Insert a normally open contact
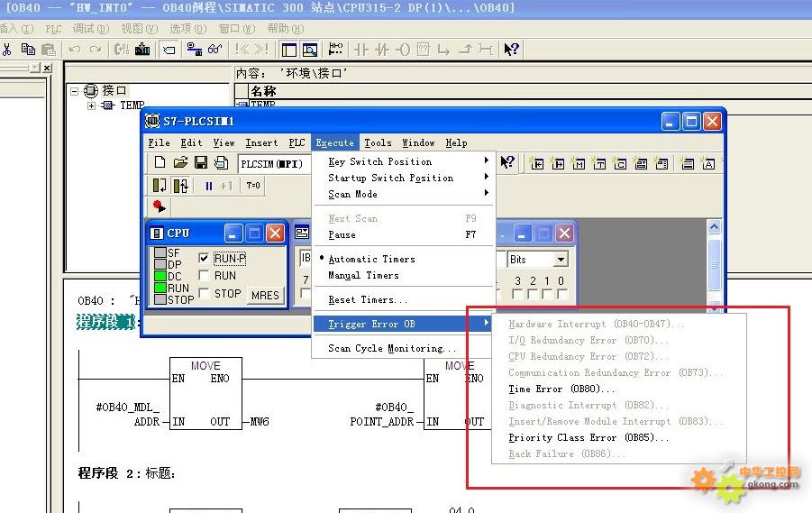This screenshot has height=513, width=812. [x=361, y=50]
